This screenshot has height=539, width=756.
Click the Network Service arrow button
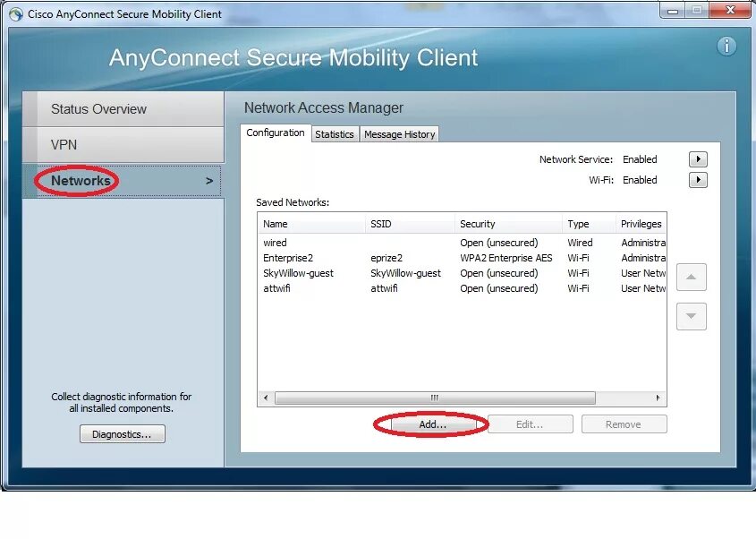click(698, 159)
